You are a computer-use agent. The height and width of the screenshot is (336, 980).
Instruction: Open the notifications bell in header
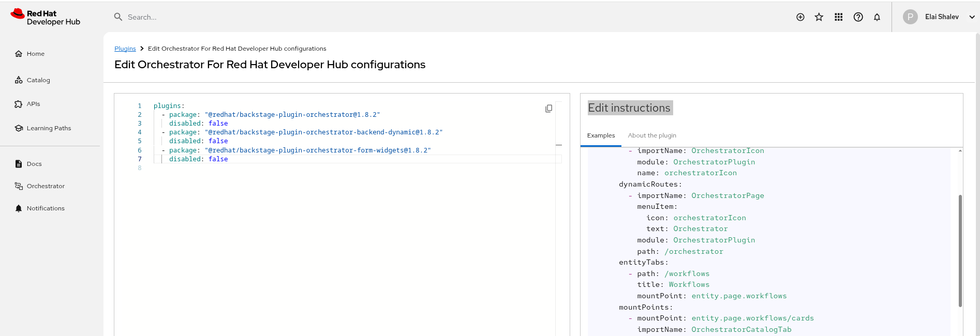(x=877, y=17)
